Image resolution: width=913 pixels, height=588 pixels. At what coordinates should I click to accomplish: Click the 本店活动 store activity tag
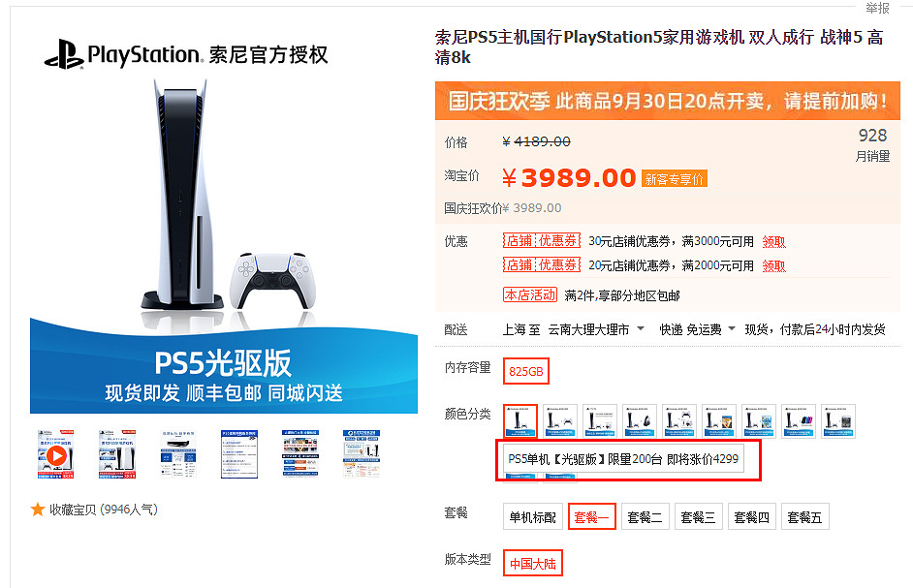click(x=530, y=295)
